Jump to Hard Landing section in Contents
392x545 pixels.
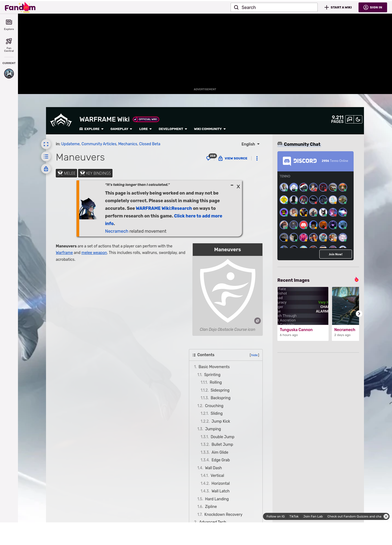(213, 499)
